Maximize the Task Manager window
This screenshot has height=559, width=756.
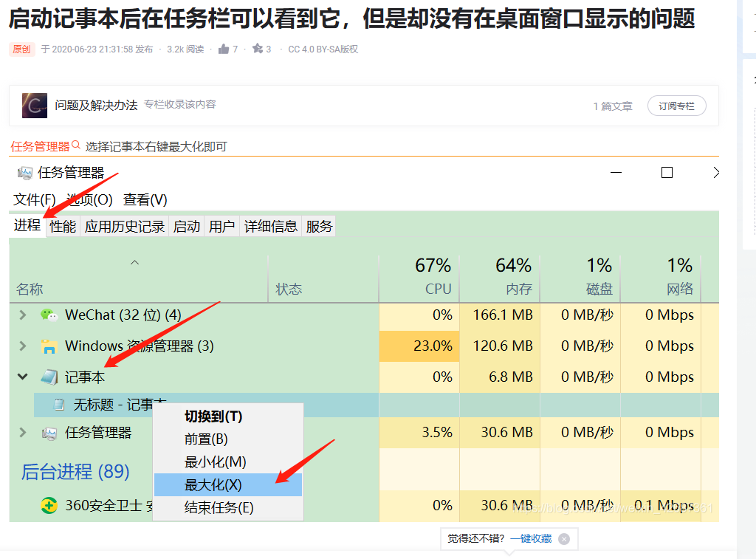pos(667,172)
